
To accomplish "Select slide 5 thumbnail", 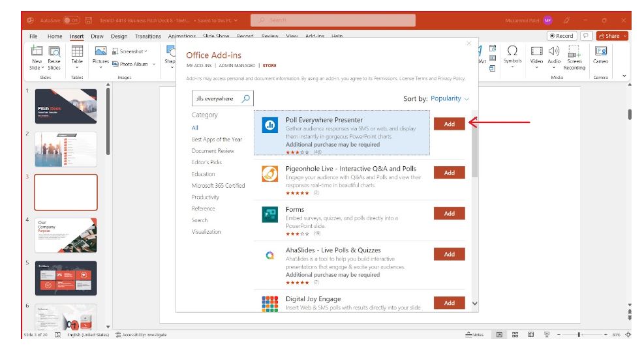I will (x=66, y=278).
